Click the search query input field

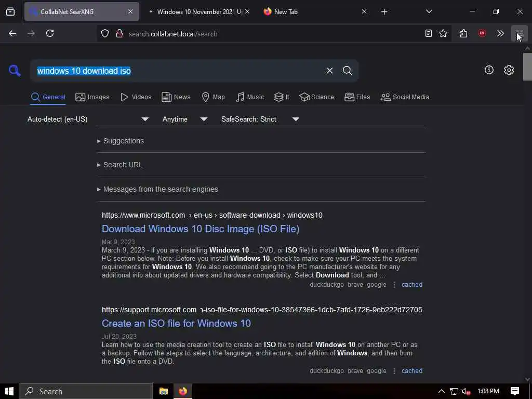pos(177,71)
